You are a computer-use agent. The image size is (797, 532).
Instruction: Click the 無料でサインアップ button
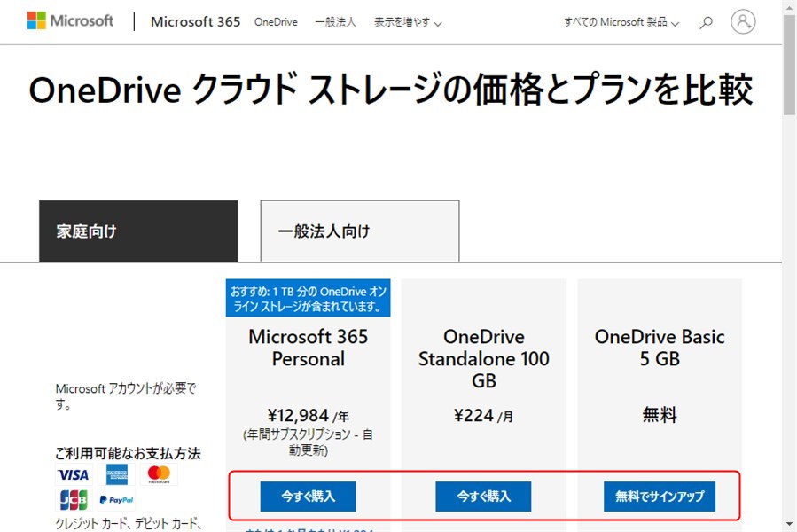[659, 497]
